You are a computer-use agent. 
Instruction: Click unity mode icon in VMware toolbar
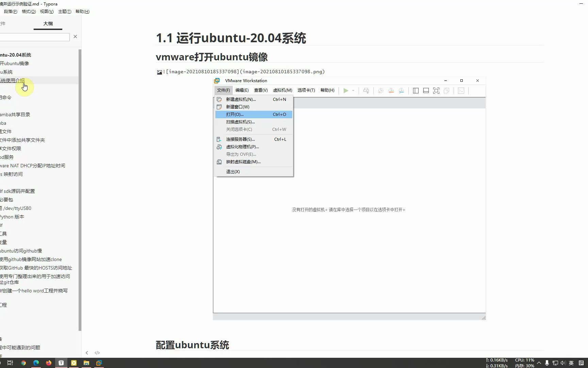pyautogui.click(x=446, y=91)
